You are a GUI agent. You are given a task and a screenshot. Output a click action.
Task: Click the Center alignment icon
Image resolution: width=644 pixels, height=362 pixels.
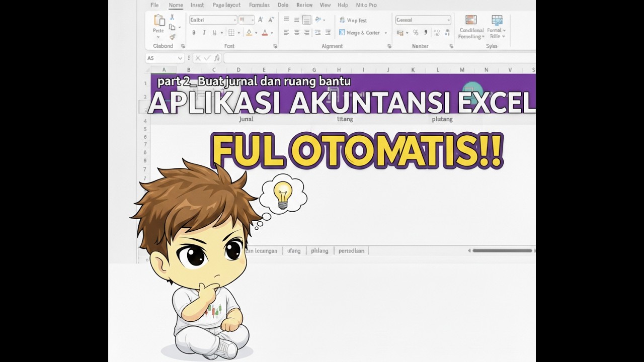(x=296, y=33)
